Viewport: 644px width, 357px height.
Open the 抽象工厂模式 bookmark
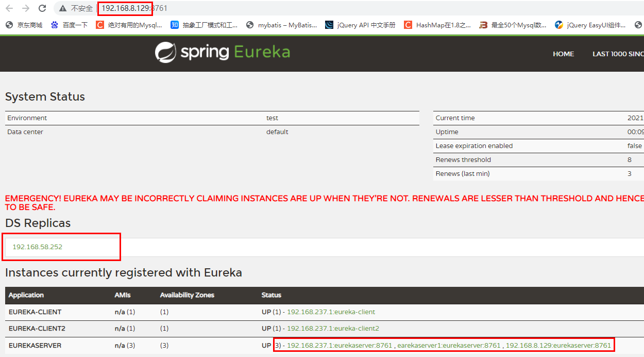[205, 25]
